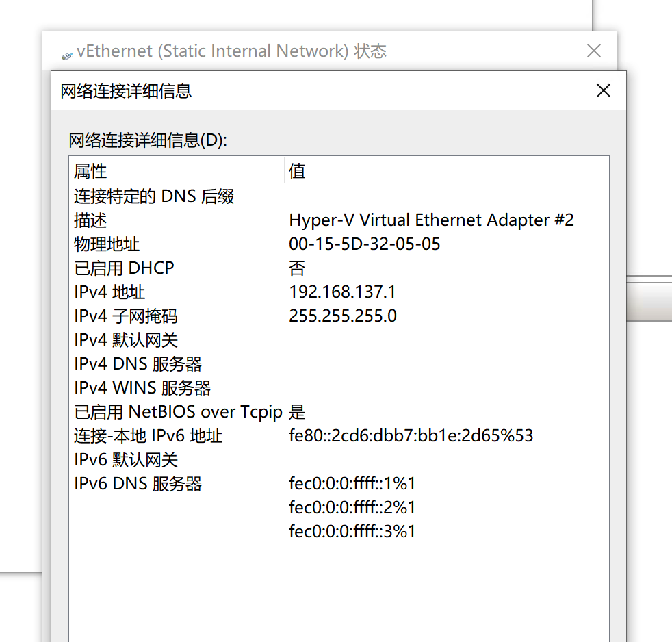Close the vEthernet 状态 window

(x=594, y=51)
